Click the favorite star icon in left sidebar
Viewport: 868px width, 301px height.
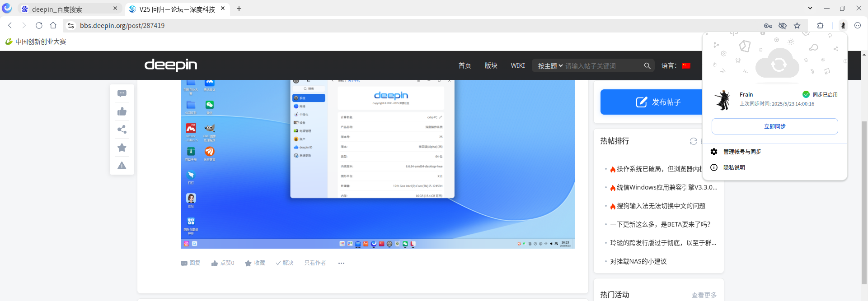click(122, 148)
